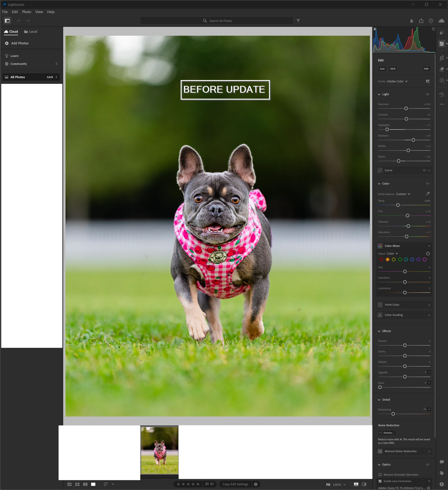
Task: Toggle Light section visibility eye
Action: coord(427,94)
